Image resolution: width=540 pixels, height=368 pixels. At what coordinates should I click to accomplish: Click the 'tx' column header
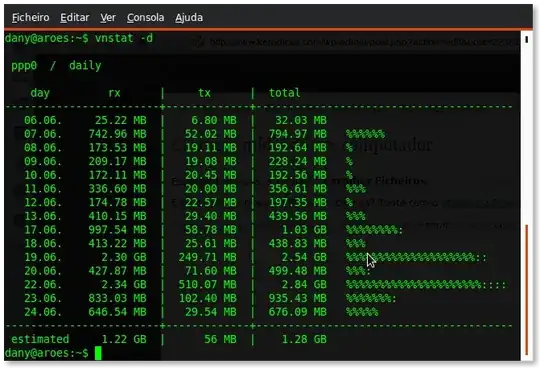click(204, 93)
